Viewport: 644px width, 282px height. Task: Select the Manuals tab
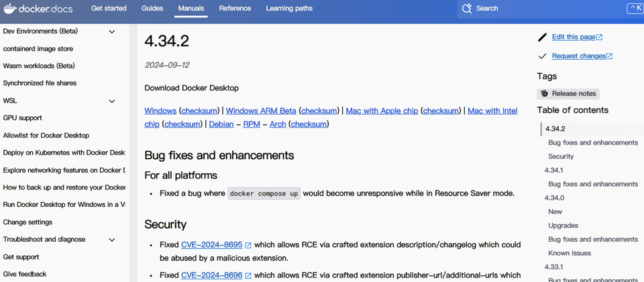(191, 8)
